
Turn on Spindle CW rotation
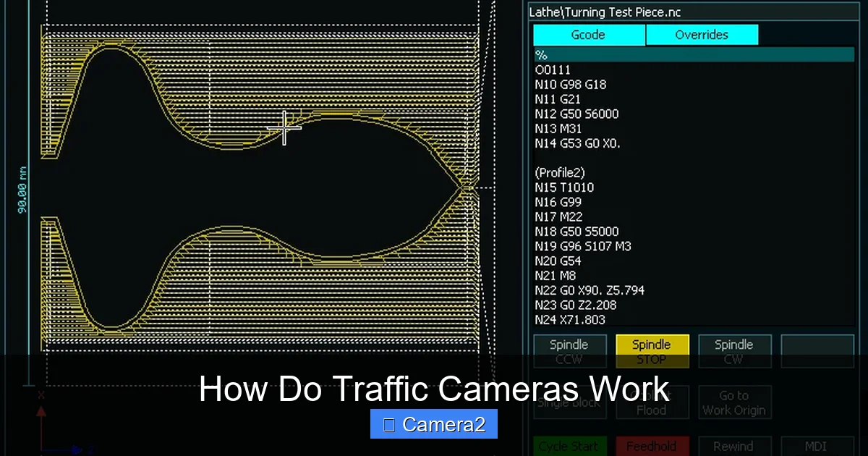(734, 351)
